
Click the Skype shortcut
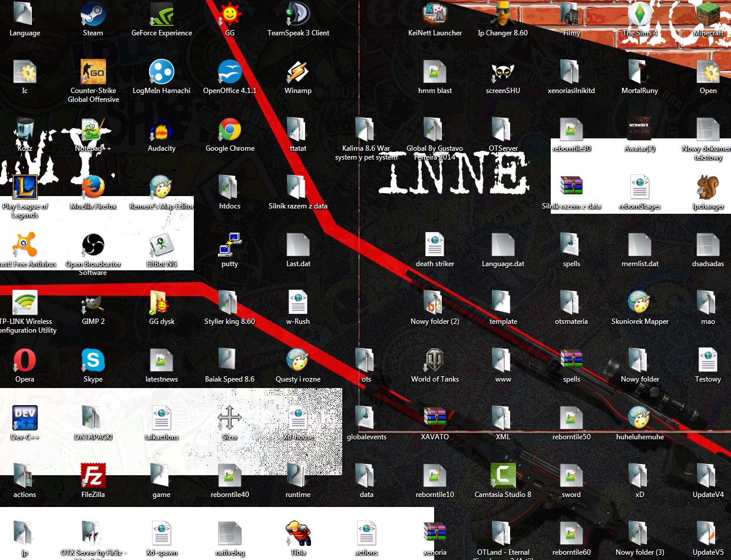click(93, 360)
